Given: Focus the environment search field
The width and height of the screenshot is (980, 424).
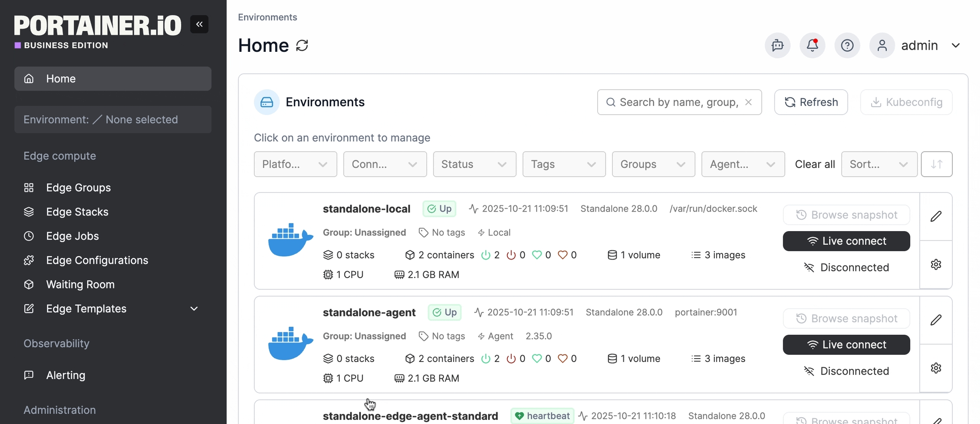Looking at the screenshot, I should click(678, 102).
